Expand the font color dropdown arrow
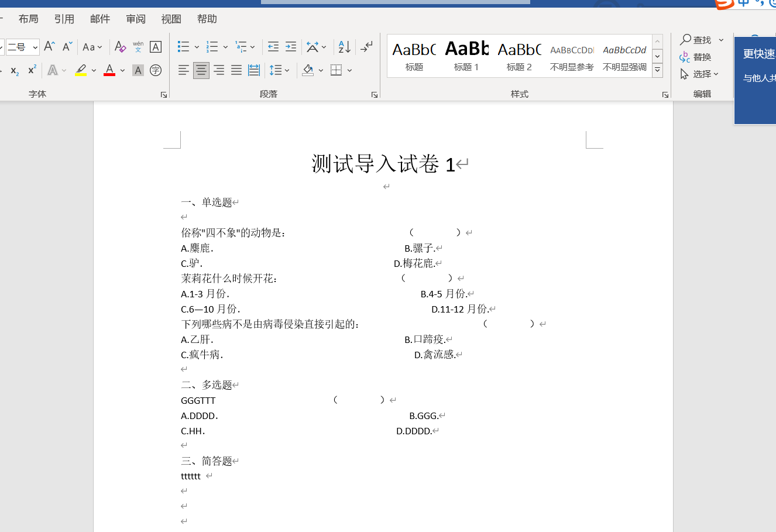The width and height of the screenshot is (776, 532). coord(122,70)
